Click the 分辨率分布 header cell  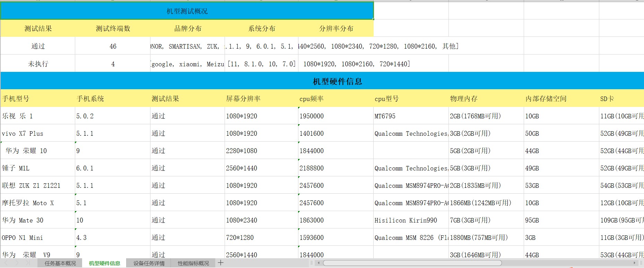coord(336,28)
